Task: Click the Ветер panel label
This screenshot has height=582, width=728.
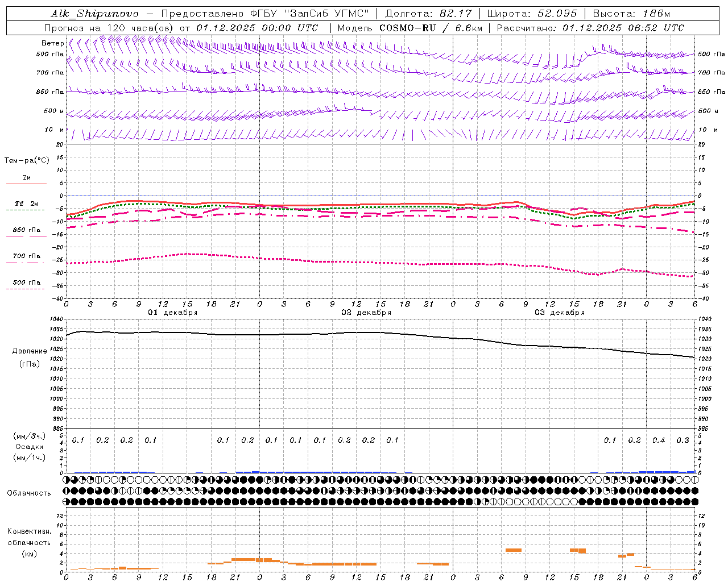Action: point(53,43)
